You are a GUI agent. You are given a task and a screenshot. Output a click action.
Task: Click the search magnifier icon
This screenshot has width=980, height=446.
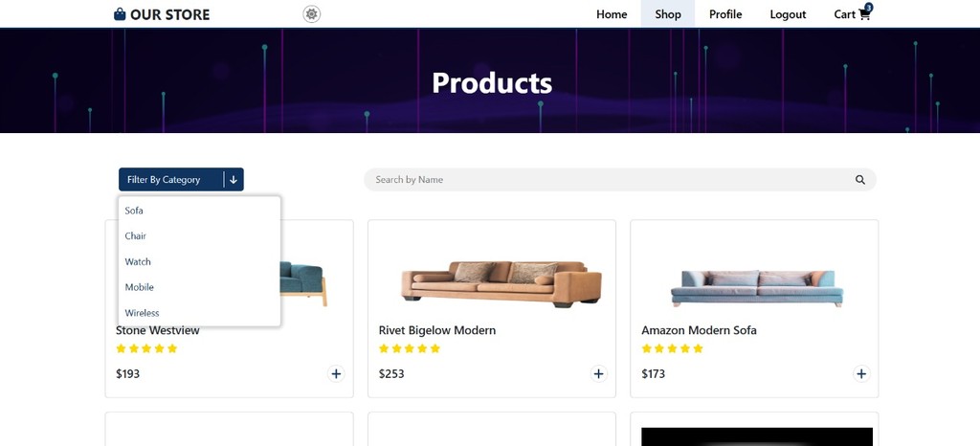click(x=860, y=180)
